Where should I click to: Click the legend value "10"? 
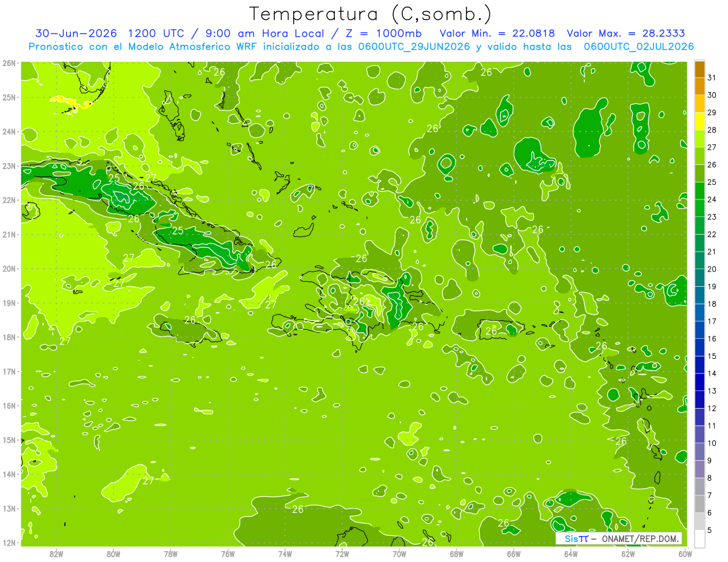712,443
